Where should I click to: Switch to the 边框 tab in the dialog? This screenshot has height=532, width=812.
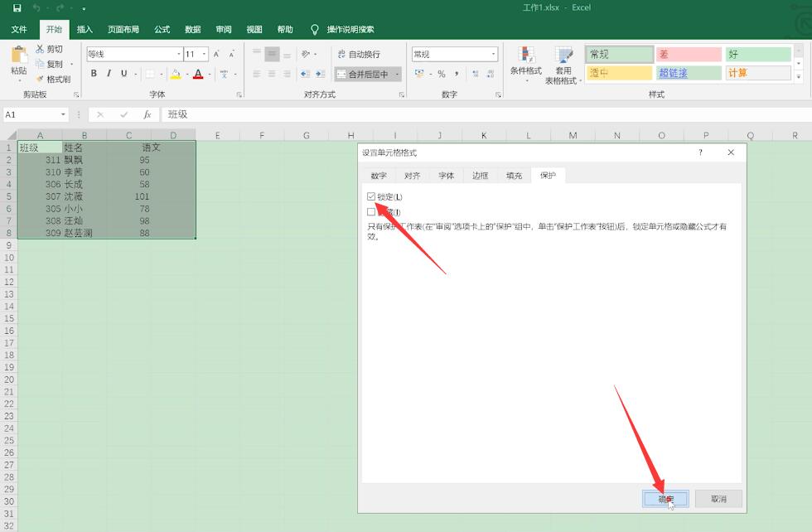click(480, 176)
